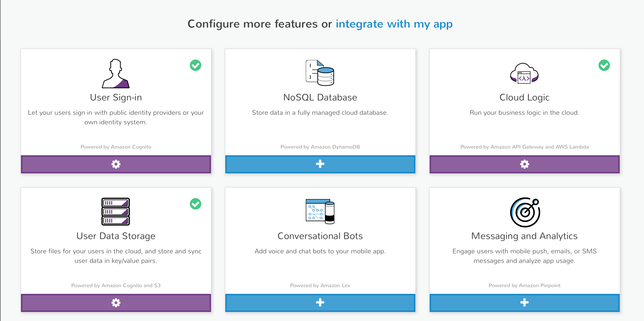This screenshot has width=644, height=321.
Task: Click the green checkmark on User Data Storage
Action: click(x=196, y=204)
